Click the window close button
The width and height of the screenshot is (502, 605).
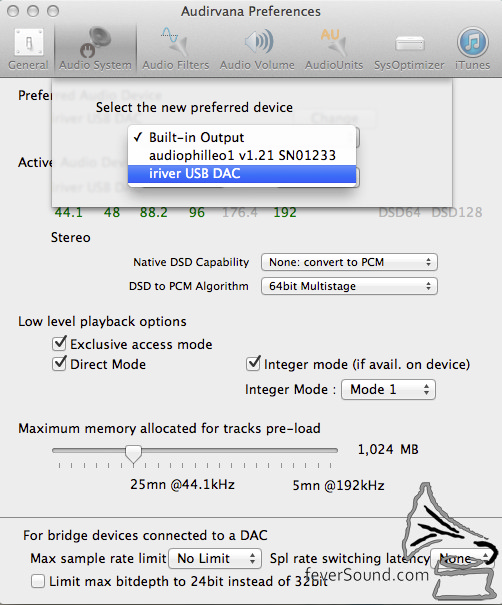(13, 11)
